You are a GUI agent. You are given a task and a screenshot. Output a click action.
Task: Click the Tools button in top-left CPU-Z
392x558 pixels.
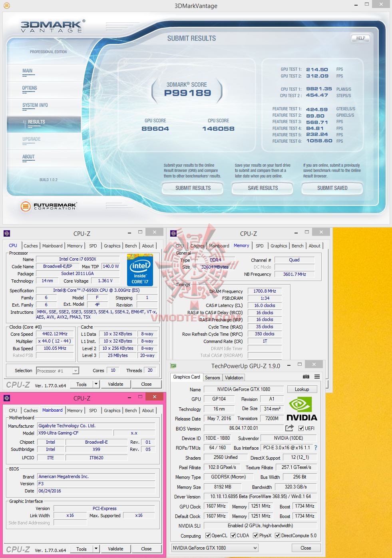coord(82,384)
